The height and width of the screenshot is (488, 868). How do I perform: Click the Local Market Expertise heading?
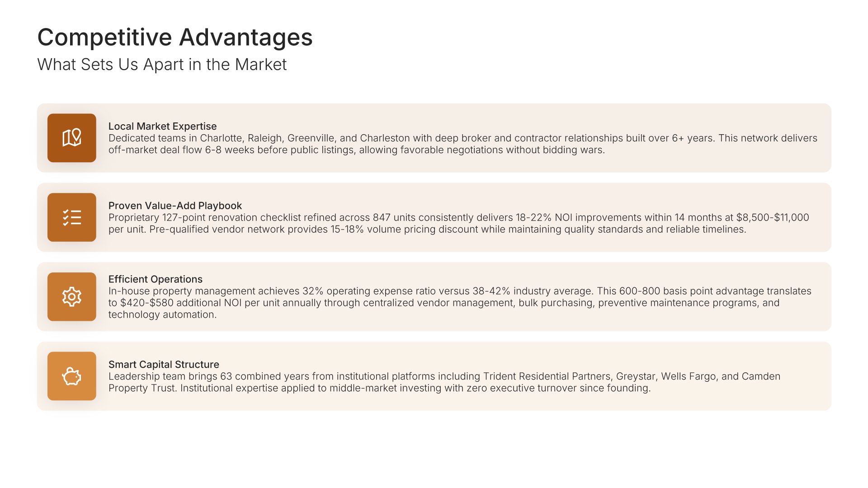pyautogui.click(x=162, y=126)
